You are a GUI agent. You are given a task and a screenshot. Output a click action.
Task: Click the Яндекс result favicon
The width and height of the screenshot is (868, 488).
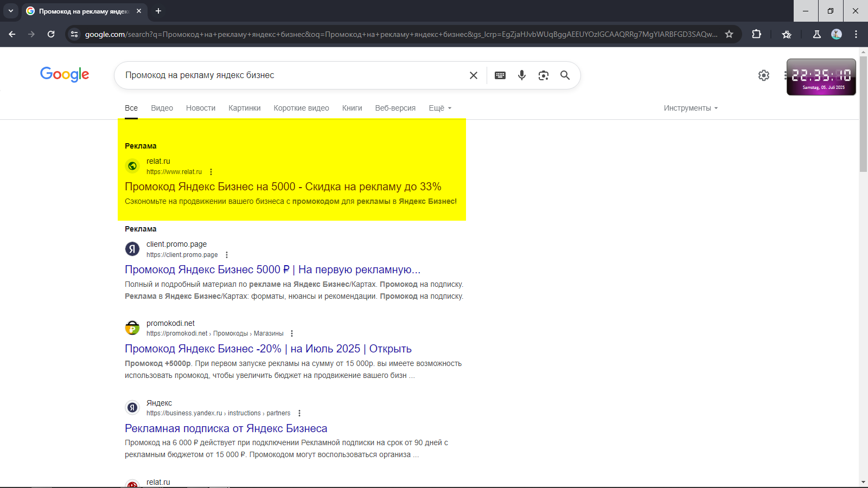[132, 407]
